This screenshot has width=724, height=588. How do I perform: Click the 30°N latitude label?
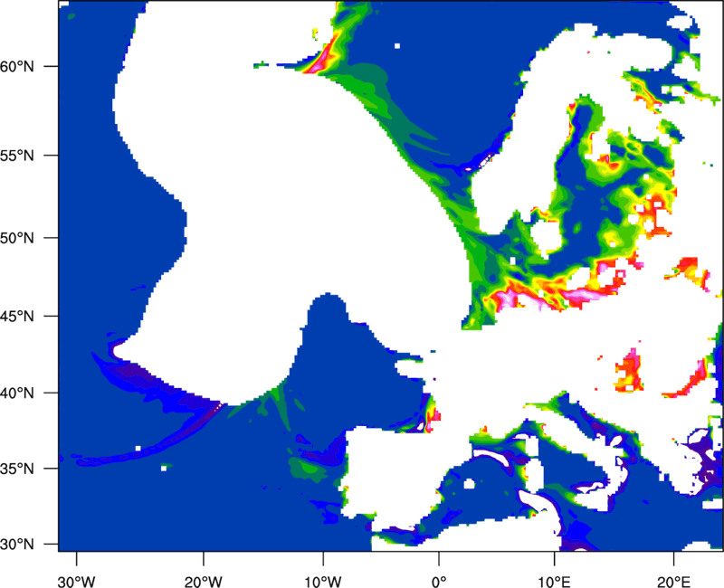pos(17,545)
